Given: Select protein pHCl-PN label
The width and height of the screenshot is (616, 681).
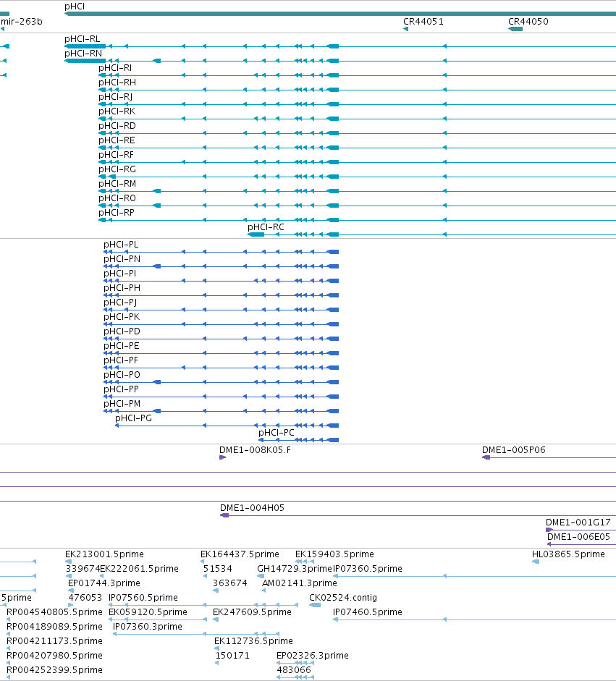Looking at the screenshot, I should 122,259.
